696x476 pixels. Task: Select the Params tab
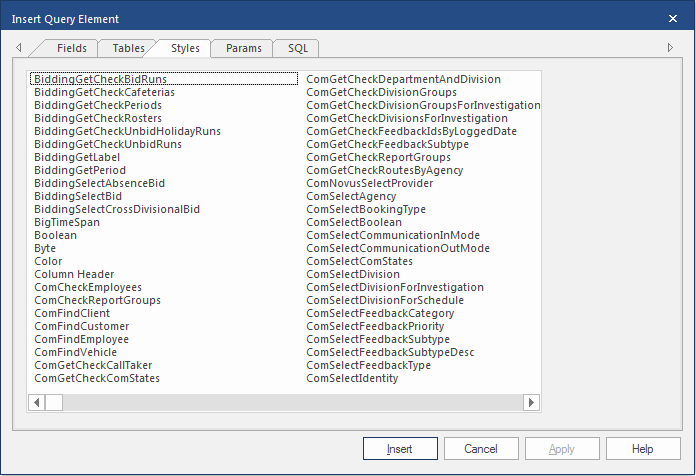coord(243,48)
